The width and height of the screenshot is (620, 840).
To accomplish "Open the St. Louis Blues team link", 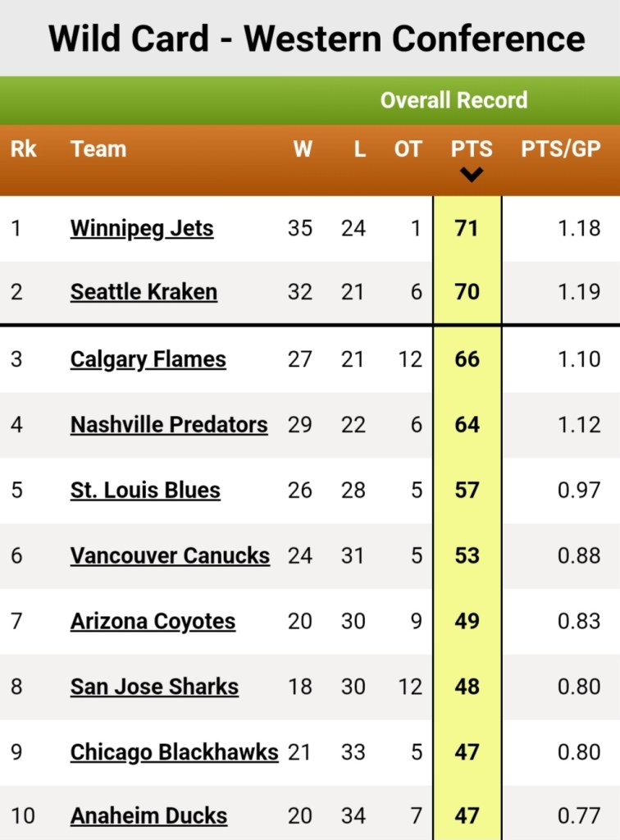I will (x=145, y=491).
